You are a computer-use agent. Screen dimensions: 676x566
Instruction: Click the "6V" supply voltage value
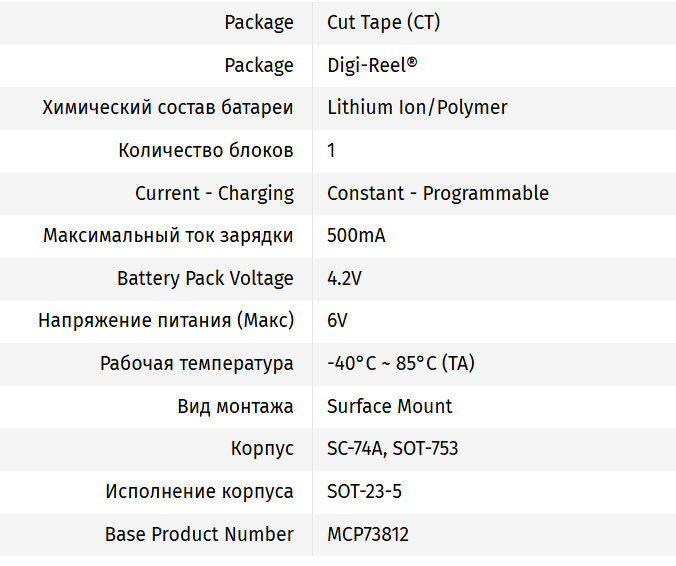[x=337, y=321]
